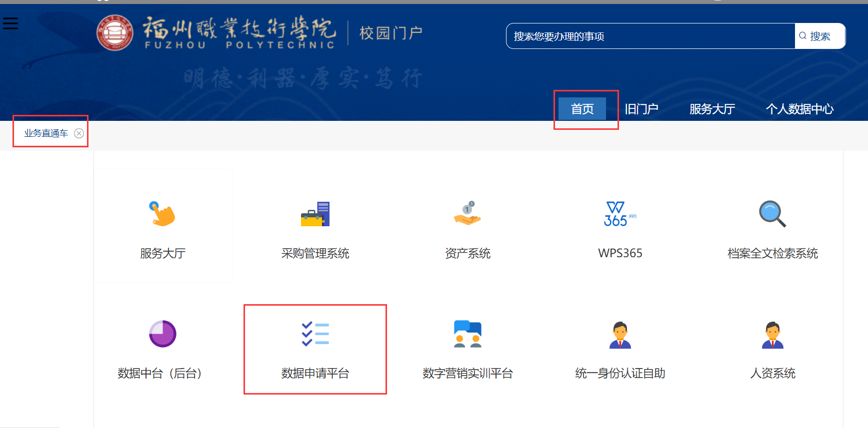Open 数据中台 purple pie chart icon
Viewport: 868px width, 428px height.
pyautogui.click(x=162, y=334)
